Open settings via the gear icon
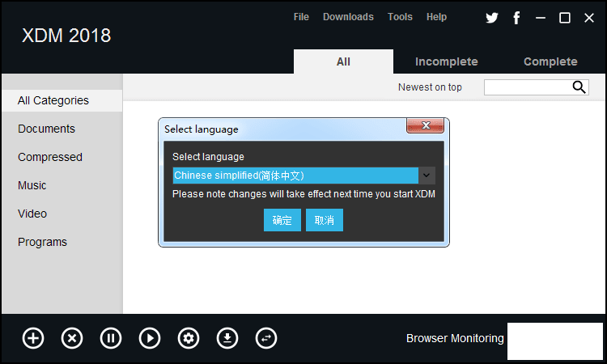The image size is (607, 364). click(x=189, y=338)
